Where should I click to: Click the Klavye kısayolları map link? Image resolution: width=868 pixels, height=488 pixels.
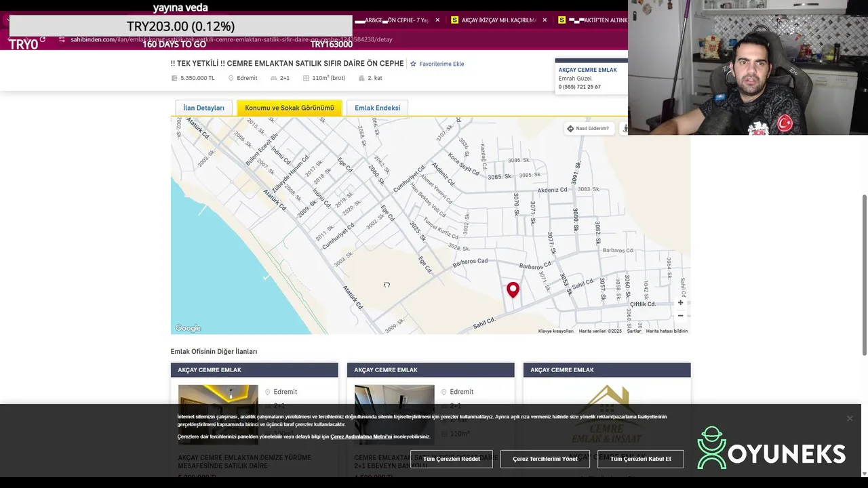tap(556, 331)
